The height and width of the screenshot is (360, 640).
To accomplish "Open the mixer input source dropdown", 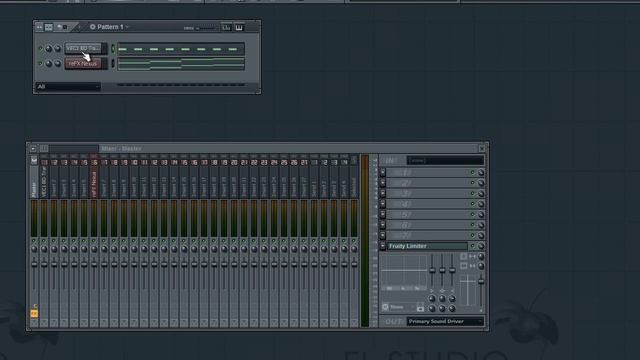I will pyautogui.click(x=445, y=160).
